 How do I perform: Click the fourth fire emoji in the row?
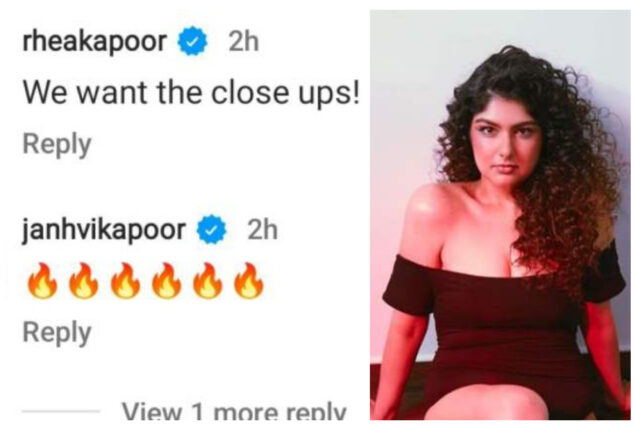166,281
